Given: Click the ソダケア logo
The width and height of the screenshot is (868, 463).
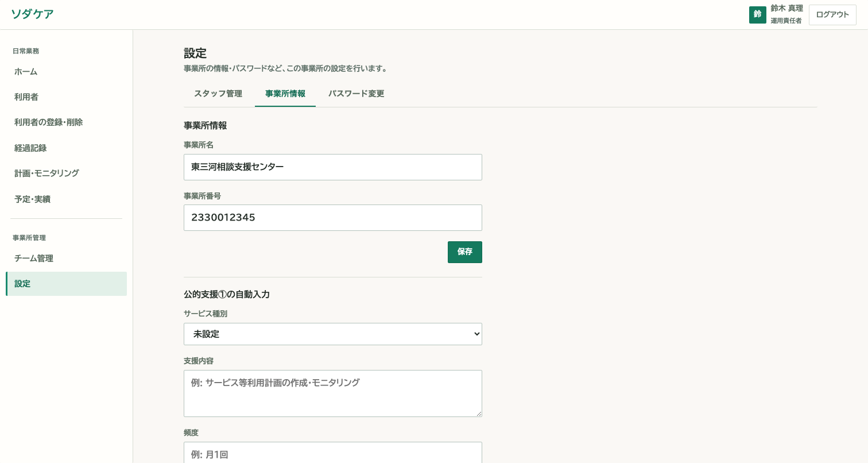Looking at the screenshot, I should point(32,14).
